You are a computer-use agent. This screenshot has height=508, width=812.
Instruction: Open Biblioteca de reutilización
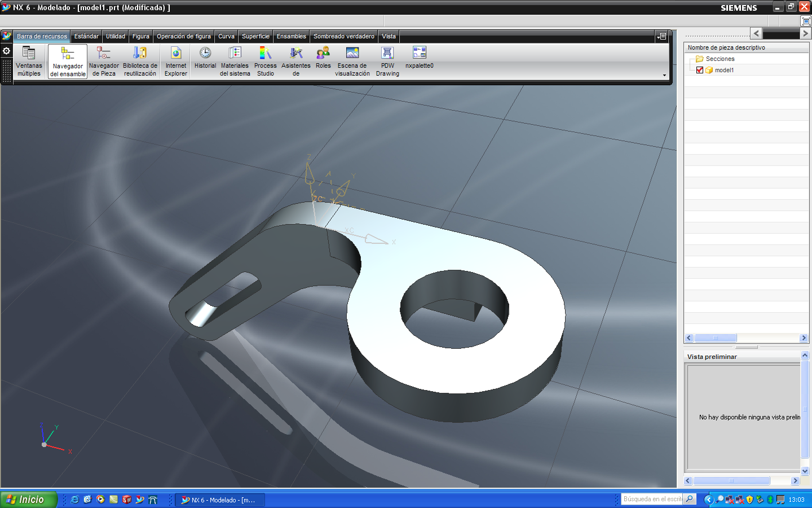(140, 61)
